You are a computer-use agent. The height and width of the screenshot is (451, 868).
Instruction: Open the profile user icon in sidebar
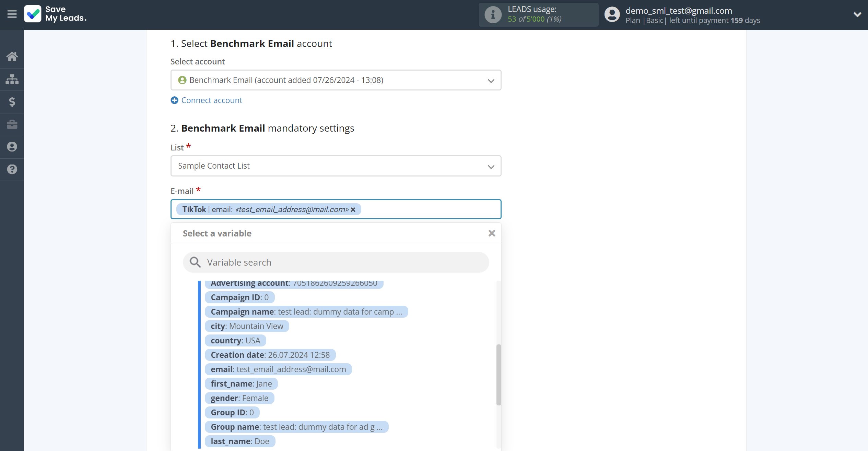click(x=12, y=147)
